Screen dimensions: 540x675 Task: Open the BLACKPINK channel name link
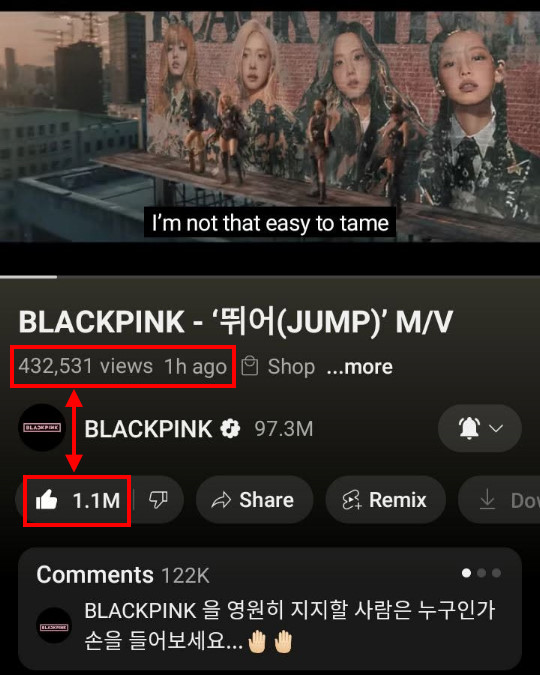pyautogui.click(x=148, y=429)
